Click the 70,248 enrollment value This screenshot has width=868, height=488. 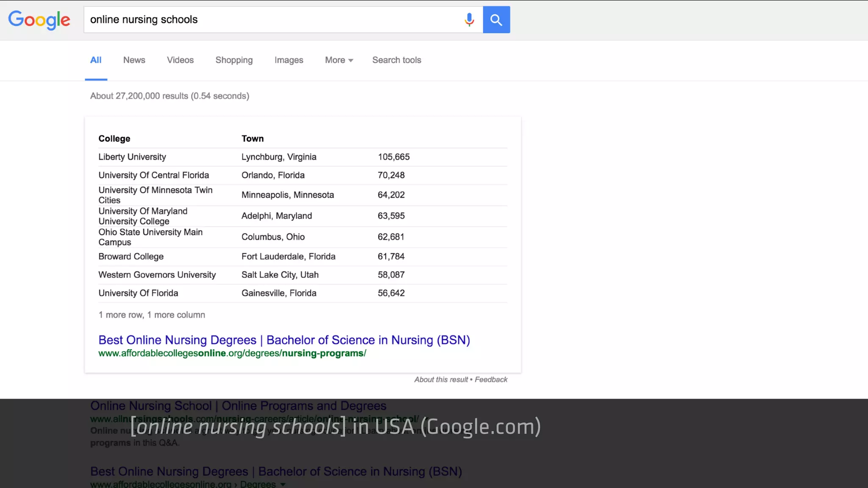(391, 175)
